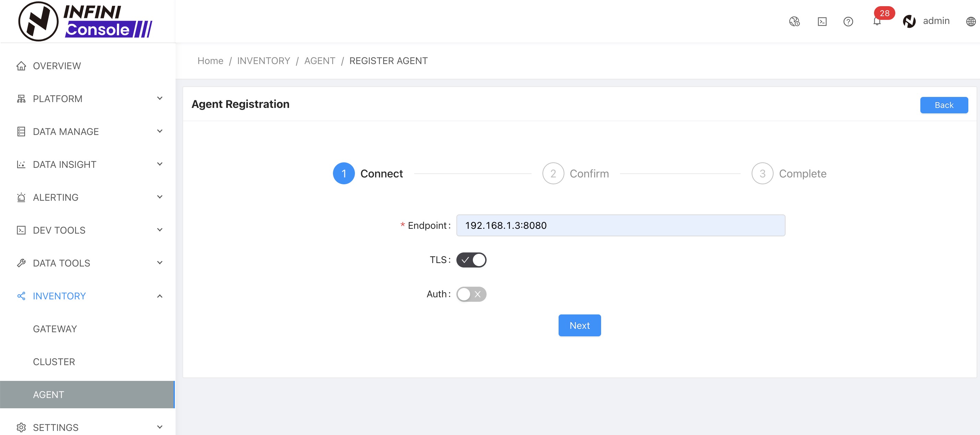Open the DATA INSIGHT menu label
The height and width of the screenshot is (435, 980).
pos(65,164)
